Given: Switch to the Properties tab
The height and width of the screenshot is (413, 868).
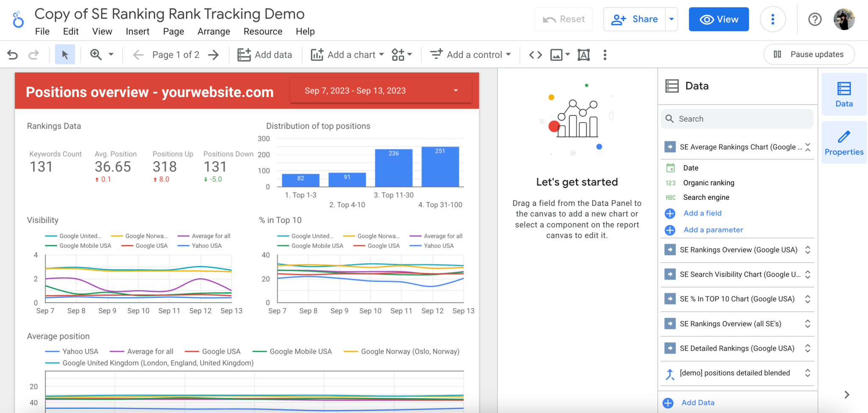Looking at the screenshot, I should (x=843, y=142).
